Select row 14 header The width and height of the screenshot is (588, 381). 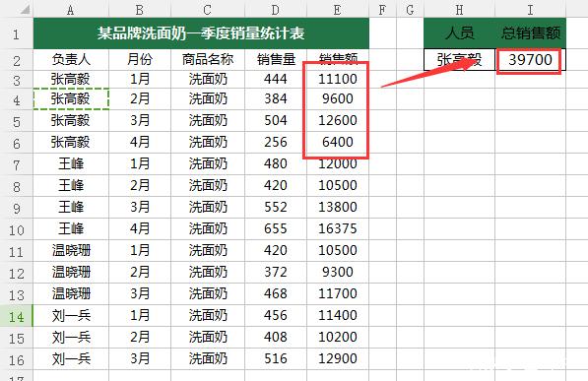[x=17, y=316]
